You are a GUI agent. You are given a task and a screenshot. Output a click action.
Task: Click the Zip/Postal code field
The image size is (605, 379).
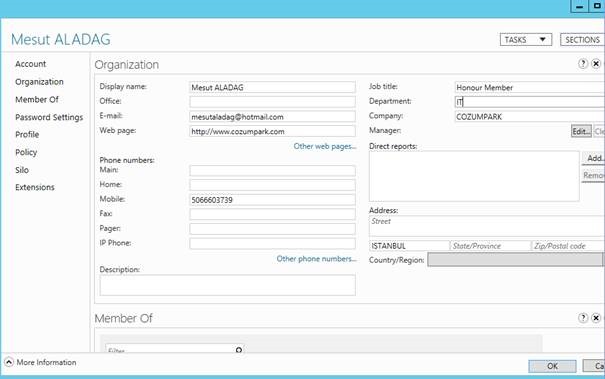[568, 245]
